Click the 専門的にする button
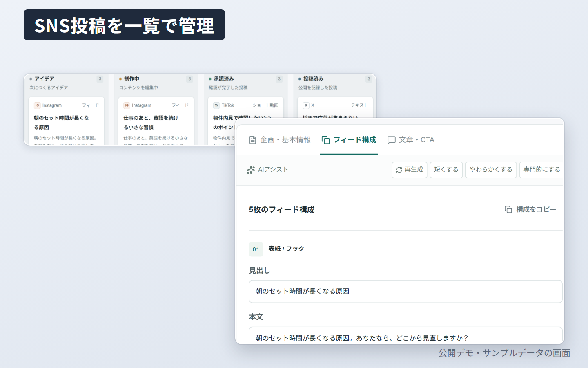The width and height of the screenshot is (588, 368). [541, 170]
